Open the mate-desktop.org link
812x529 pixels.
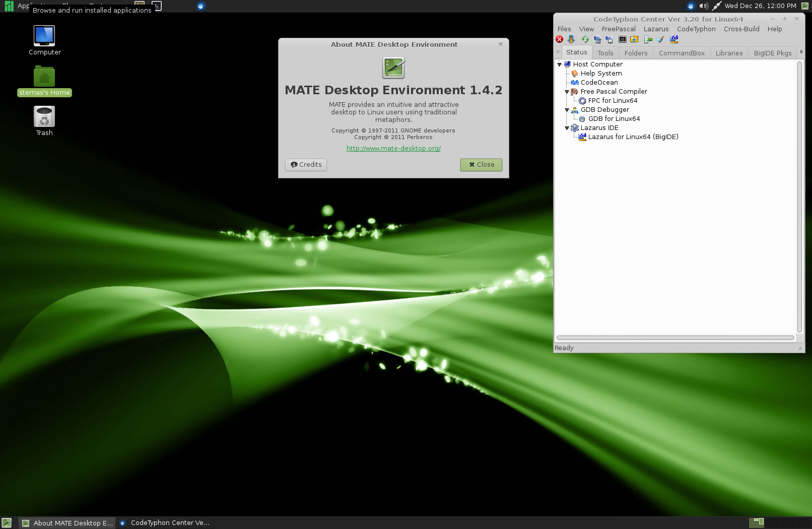pyautogui.click(x=393, y=148)
